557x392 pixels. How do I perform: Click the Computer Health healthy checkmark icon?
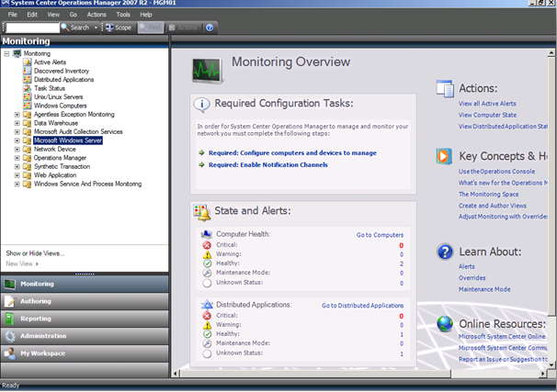[207, 263]
